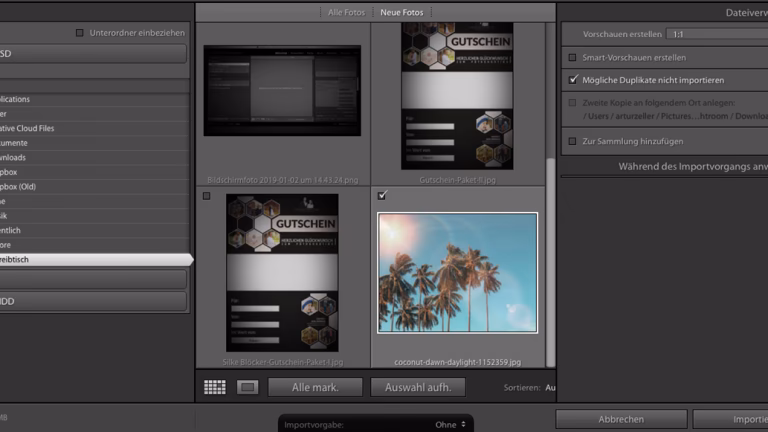This screenshot has width=768, height=432.
Task: Select Creative Cloud Files folder in list
Action: (30, 129)
